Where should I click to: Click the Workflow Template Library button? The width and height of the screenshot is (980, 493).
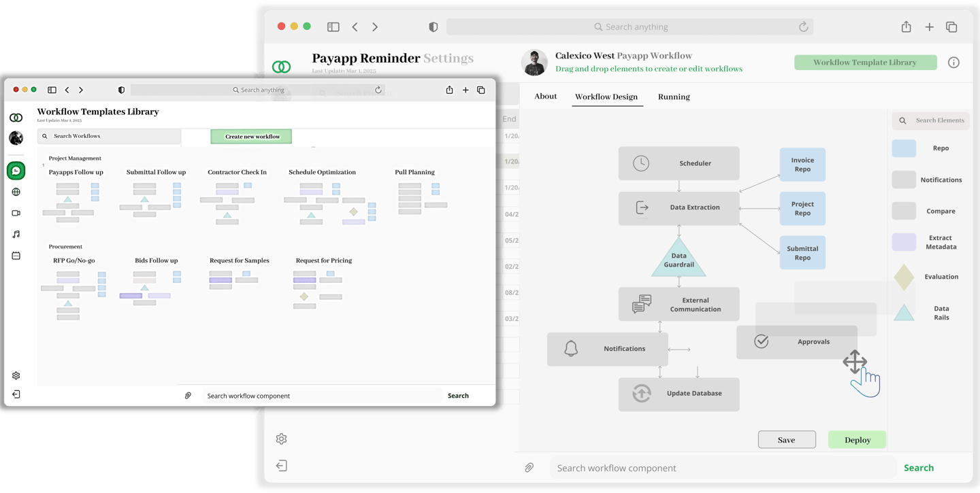pyautogui.click(x=865, y=63)
